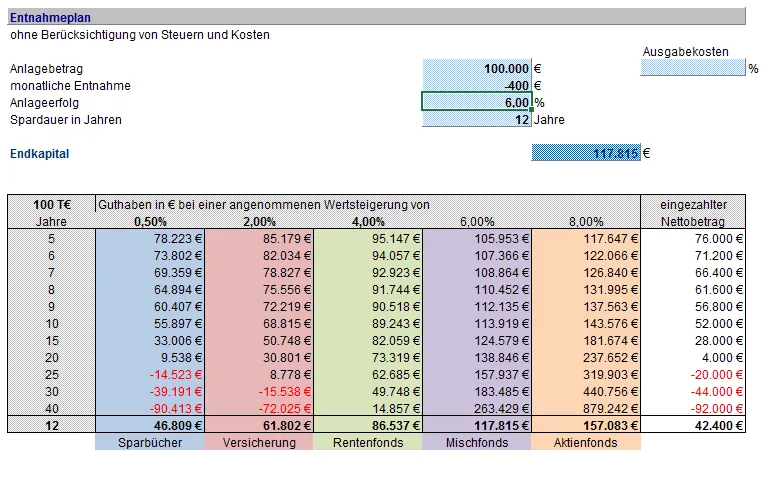
Task: Select cell 14.857 € in row 40
Action: point(368,409)
